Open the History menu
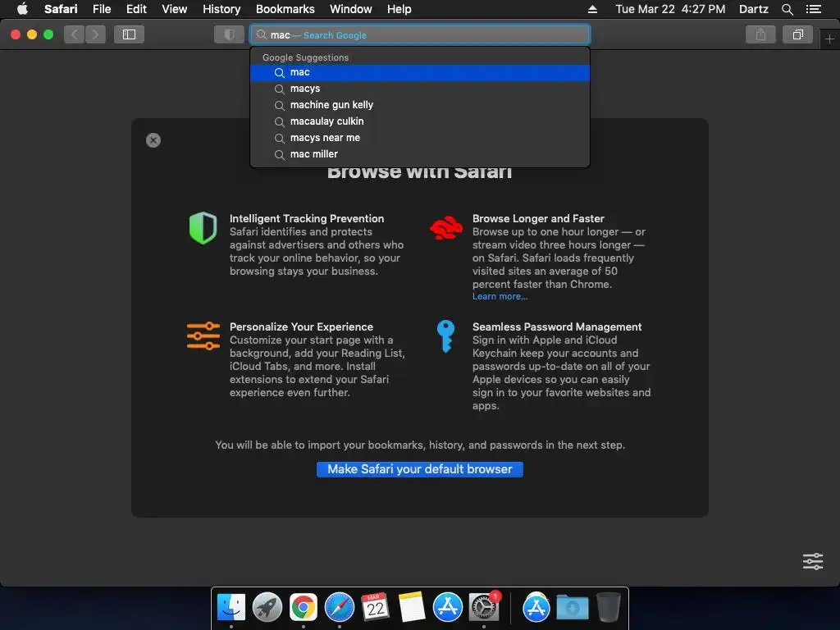 tap(221, 9)
